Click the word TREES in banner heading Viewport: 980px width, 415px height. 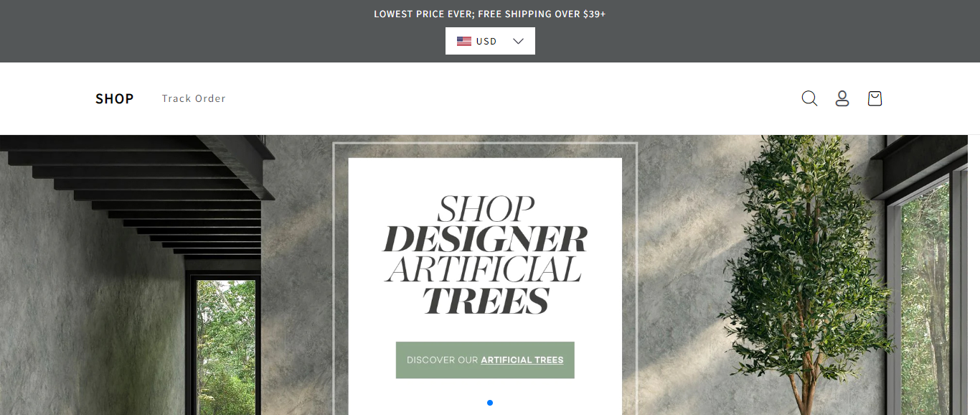click(x=486, y=300)
